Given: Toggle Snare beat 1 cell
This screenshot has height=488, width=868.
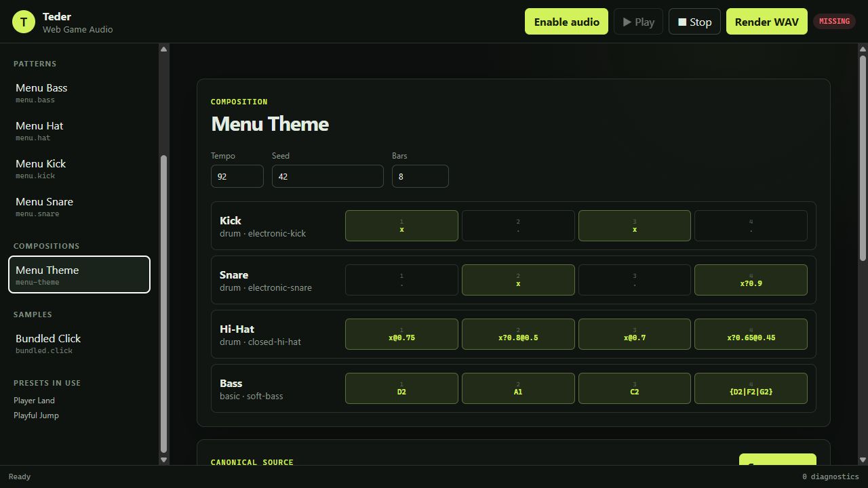Looking at the screenshot, I should (401, 280).
